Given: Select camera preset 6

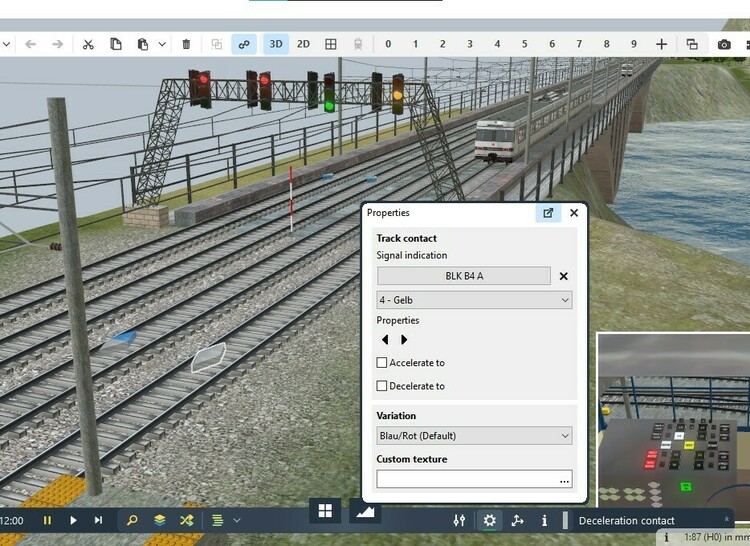Looking at the screenshot, I should 552,44.
